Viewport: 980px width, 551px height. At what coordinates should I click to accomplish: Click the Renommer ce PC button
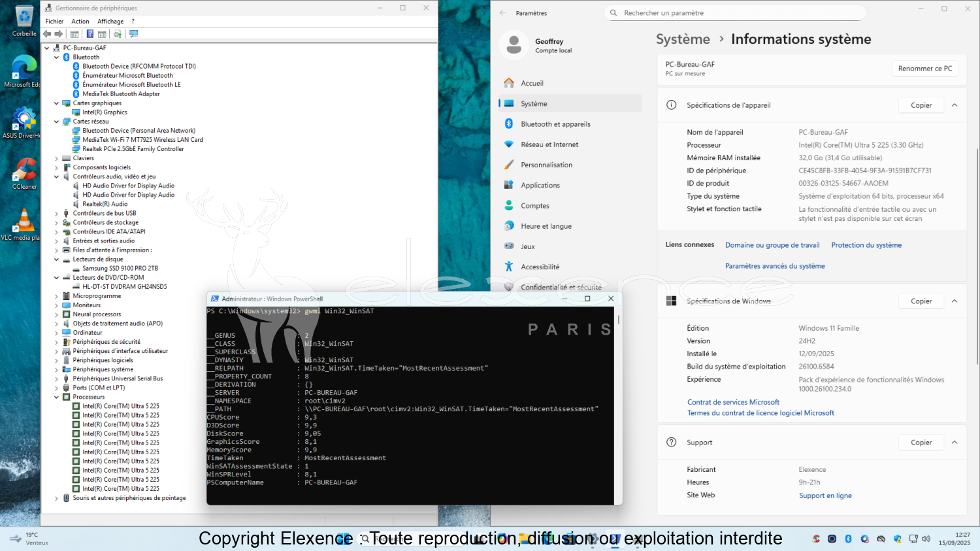click(x=924, y=69)
